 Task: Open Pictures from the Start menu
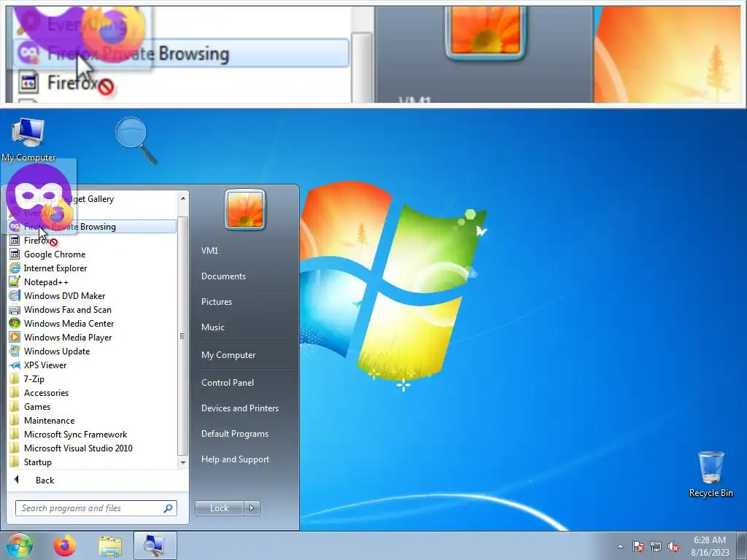(216, 301)
